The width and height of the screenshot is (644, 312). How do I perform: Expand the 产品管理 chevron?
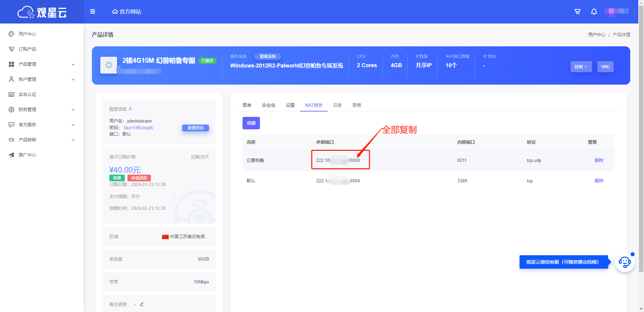pos(73,64)
